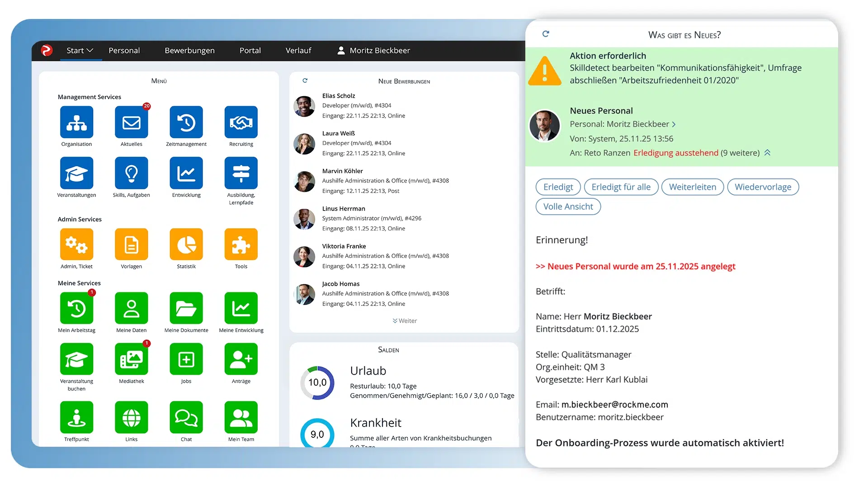
Task: Expand more applications with Weiter
Action: click(x=405, y=321)
